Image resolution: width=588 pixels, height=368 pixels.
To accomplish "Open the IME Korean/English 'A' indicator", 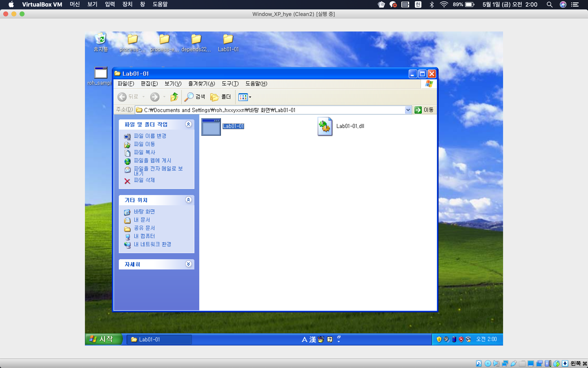I will click(x=304, y=340).
